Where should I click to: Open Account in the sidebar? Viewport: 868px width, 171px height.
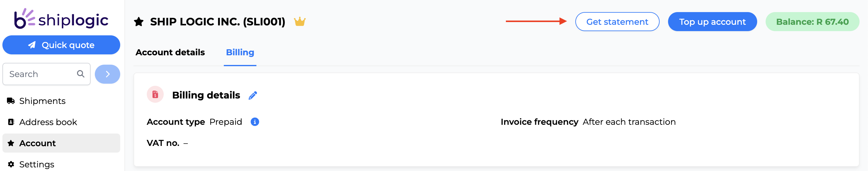(x=61, y=143)
